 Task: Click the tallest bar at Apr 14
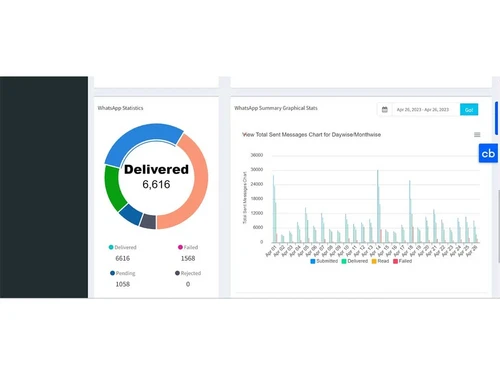(x=378, y=206)
